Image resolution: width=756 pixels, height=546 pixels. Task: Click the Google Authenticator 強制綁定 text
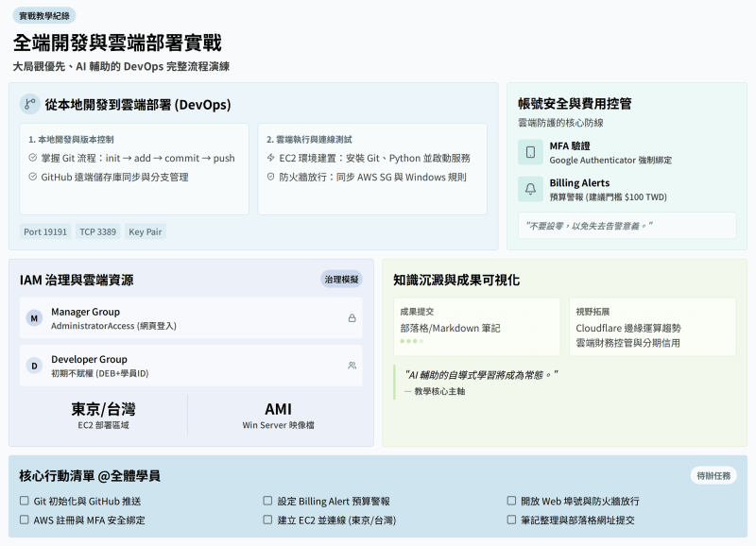pos(610,160)
